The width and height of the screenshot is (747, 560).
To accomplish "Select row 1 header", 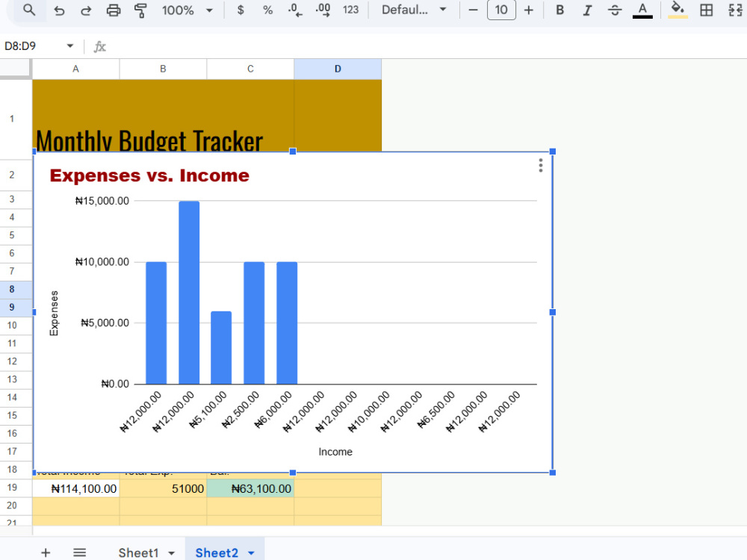I will 12,119.
